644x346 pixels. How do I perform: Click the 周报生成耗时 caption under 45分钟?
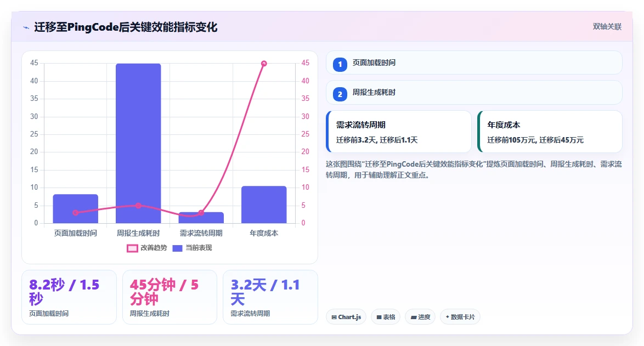(x=150, y=314)
